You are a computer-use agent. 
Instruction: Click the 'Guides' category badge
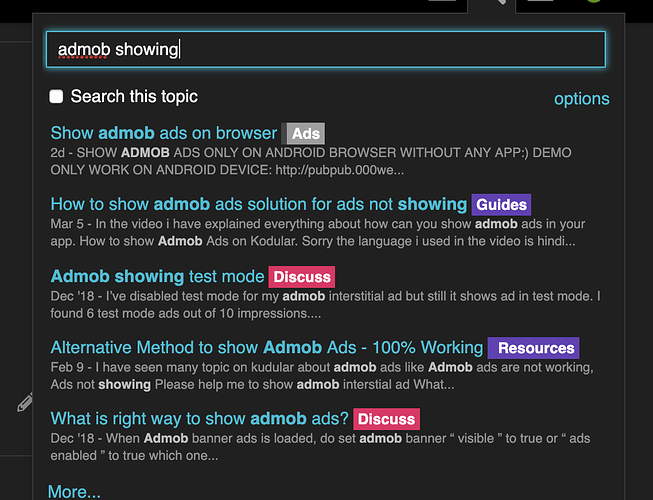click(501, 205)
